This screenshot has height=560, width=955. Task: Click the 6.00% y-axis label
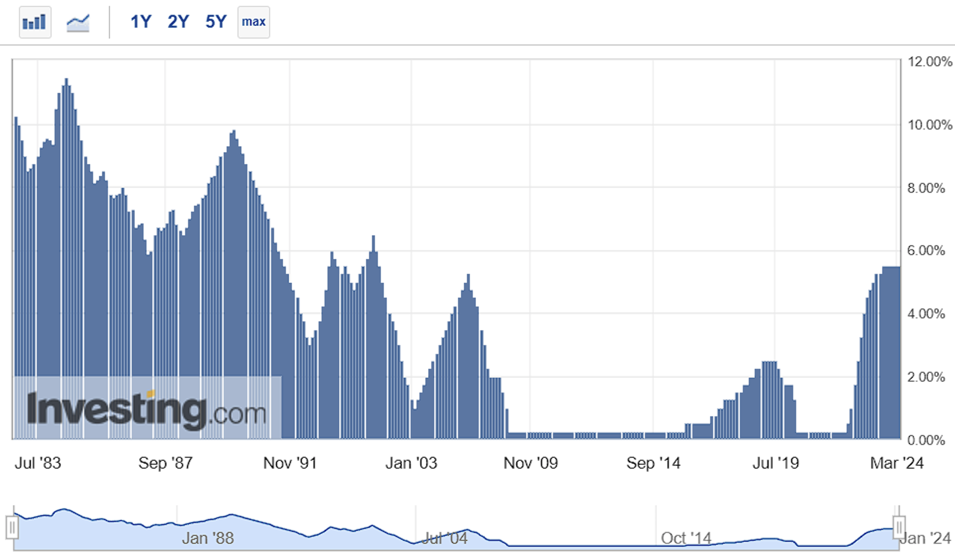point(926,250)
